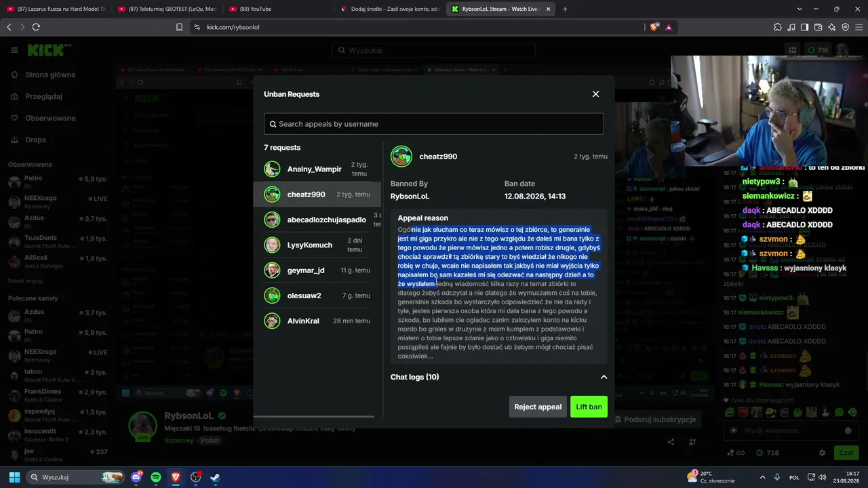Open the chat emoji picker smiley
Viewport: 868px width, 488px height.
[848, 430]
